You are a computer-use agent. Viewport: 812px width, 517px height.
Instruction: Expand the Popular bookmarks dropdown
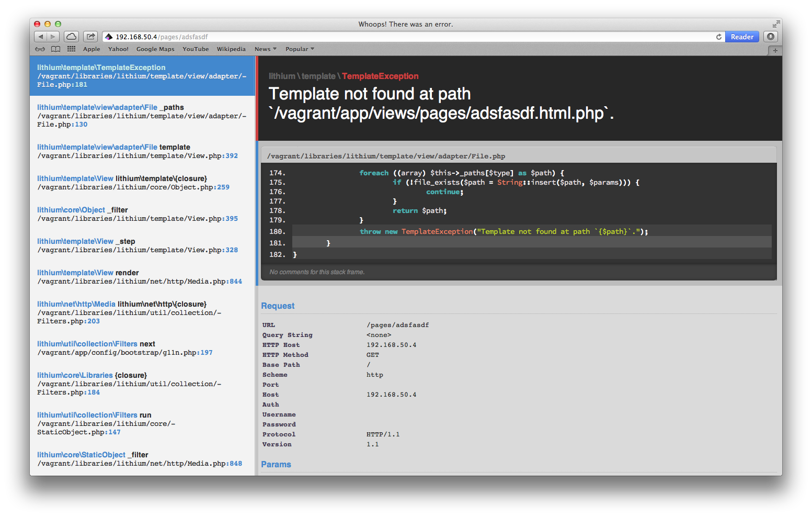pyautogui.click(x=300, y=49)
